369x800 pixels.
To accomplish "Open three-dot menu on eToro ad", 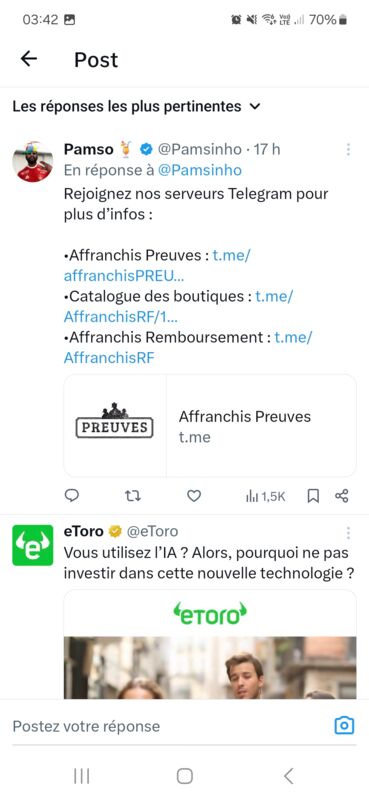I will (348, 533).
